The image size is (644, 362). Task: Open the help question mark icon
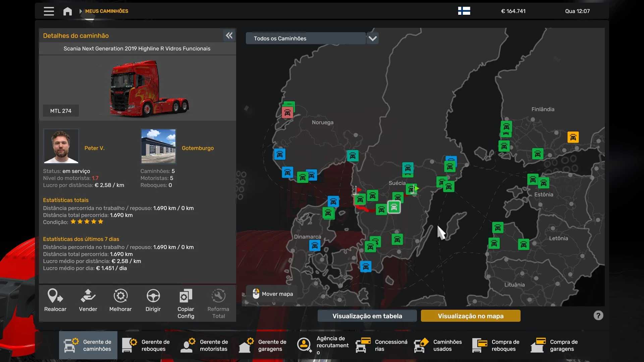point(598,315)
